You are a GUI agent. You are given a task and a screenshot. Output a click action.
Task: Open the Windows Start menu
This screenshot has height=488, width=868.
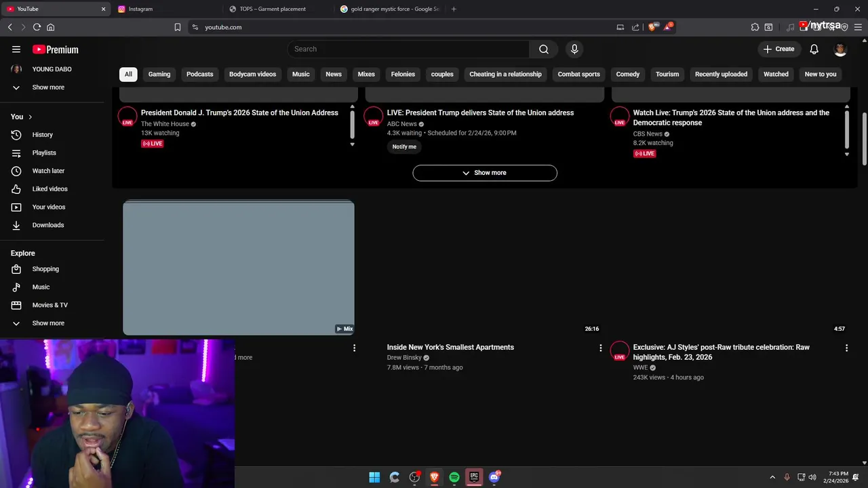(374, 477)
